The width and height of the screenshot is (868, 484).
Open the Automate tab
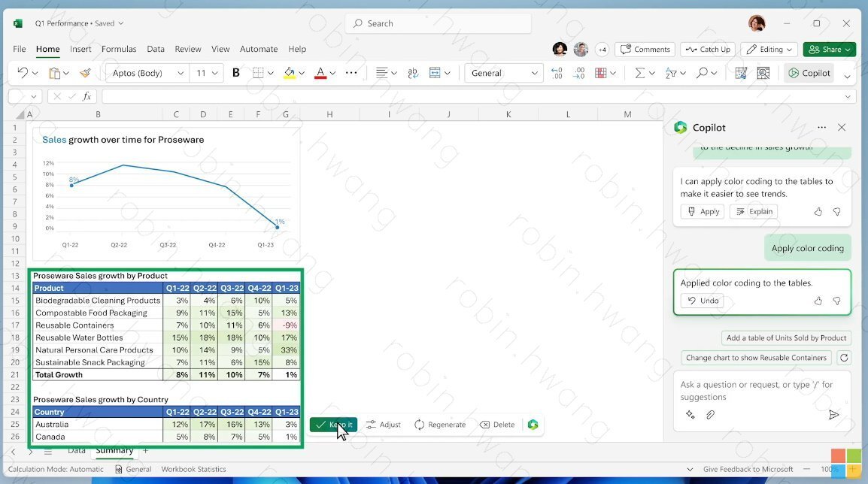click(x=259, y=49)
